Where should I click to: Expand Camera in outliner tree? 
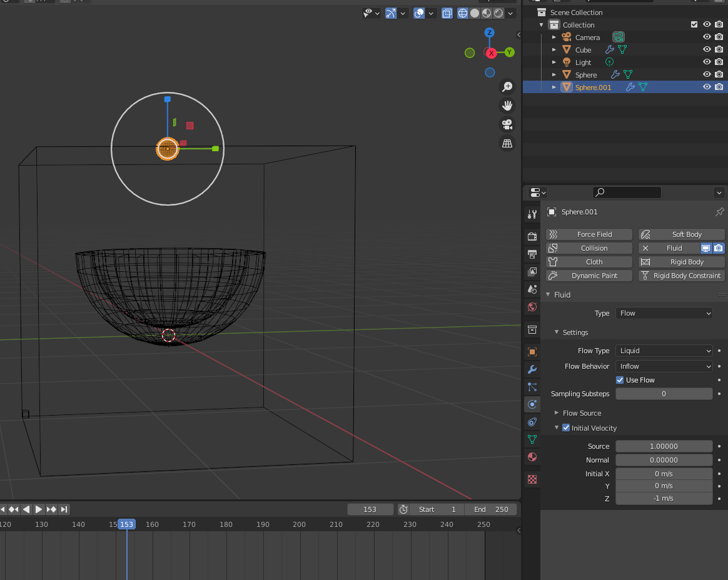pyautogui.click(x=554, y=37)
